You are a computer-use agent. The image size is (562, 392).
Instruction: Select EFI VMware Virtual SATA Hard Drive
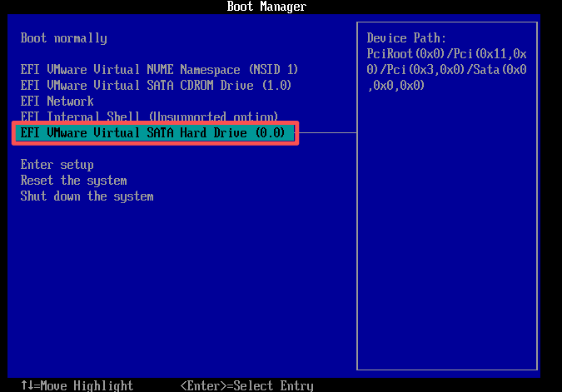click(x=155, y=133)
